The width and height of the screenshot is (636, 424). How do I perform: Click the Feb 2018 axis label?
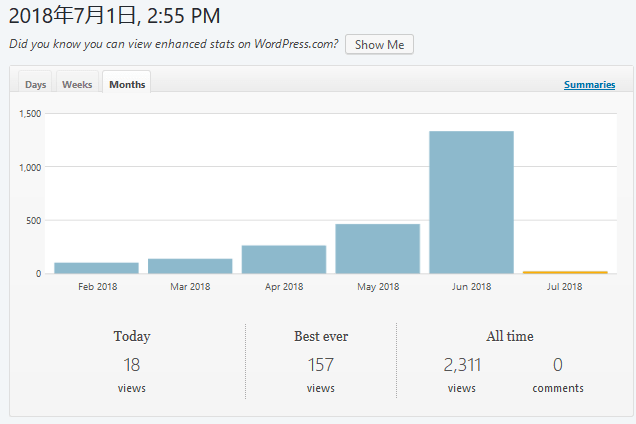(x=96, y=287)
